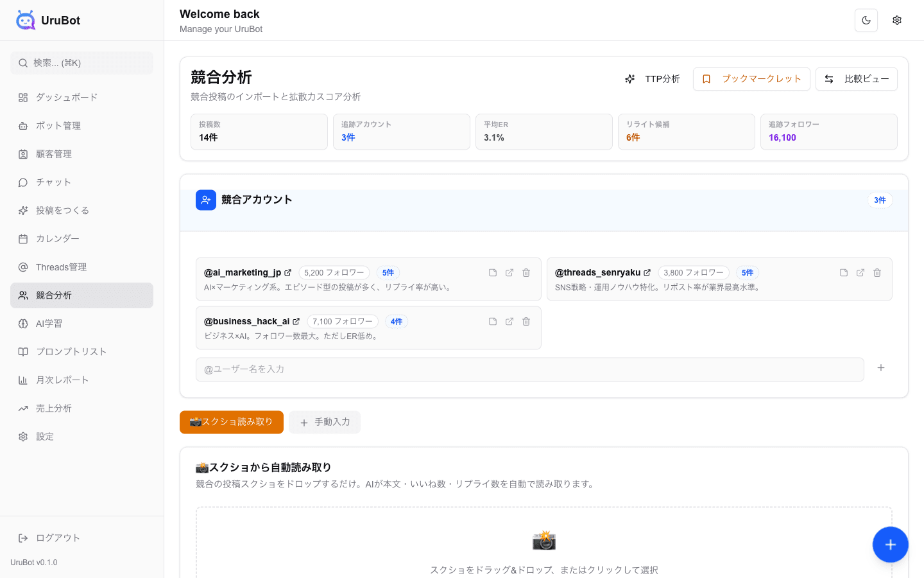Focus the @ユーザー名を入力 field
This screenshot has height=578, width=924.
530,369
